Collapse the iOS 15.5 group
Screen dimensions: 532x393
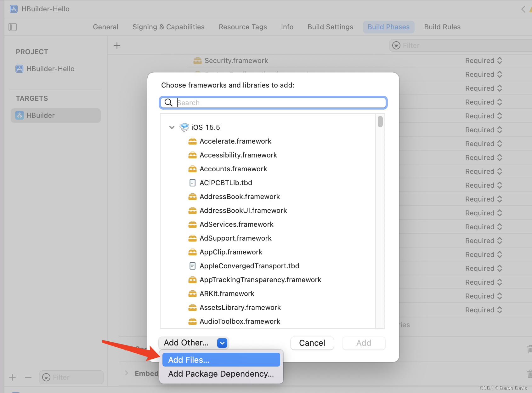coord(172,127)
